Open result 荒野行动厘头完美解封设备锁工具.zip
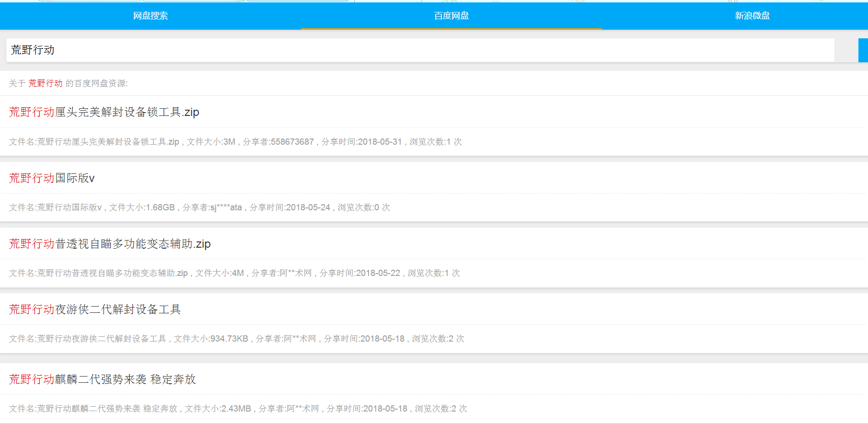868x424 pixels. pos(104,112)
